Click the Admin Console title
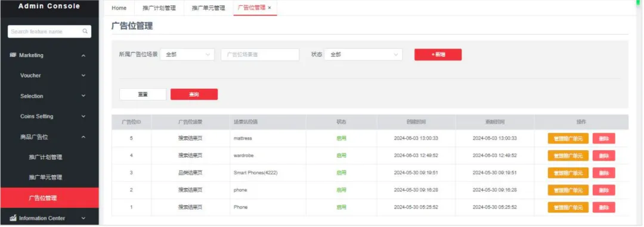This screenshot has width=644, height=227. pyautogui.click(x=49, y=6)
